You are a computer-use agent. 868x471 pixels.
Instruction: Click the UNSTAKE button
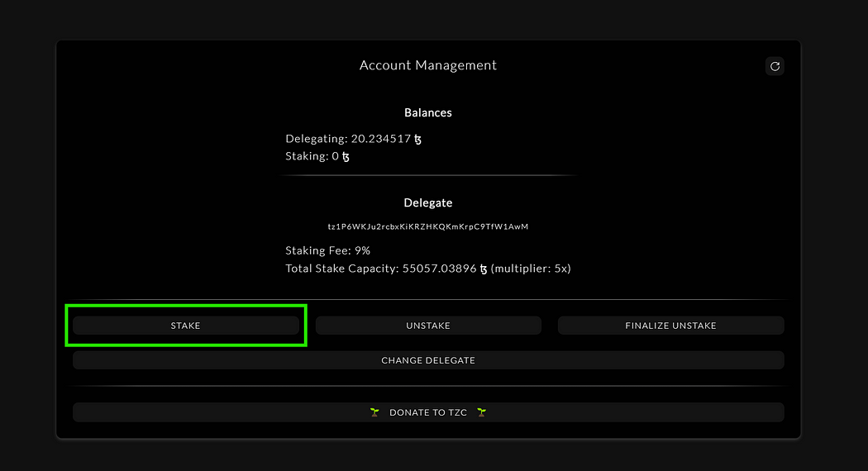pos(428,326)
